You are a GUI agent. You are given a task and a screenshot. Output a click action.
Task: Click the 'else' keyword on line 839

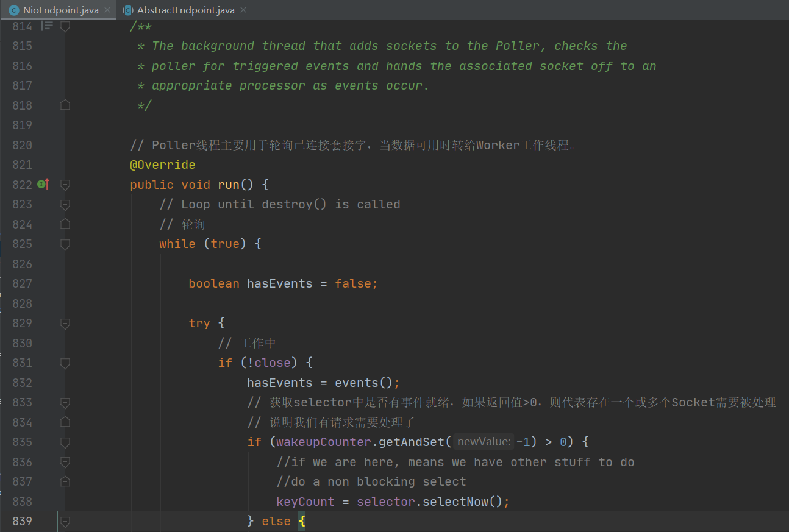[276, 521]
